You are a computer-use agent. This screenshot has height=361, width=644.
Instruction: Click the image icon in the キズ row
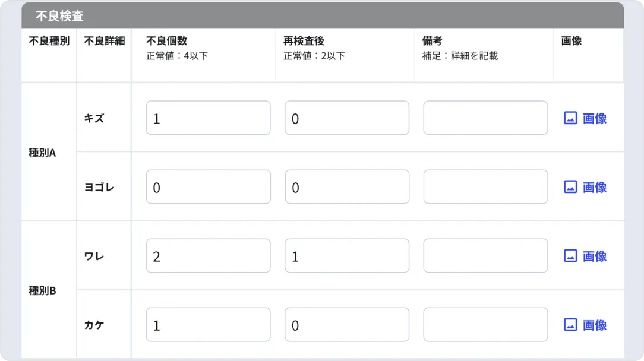coord(570,118)
